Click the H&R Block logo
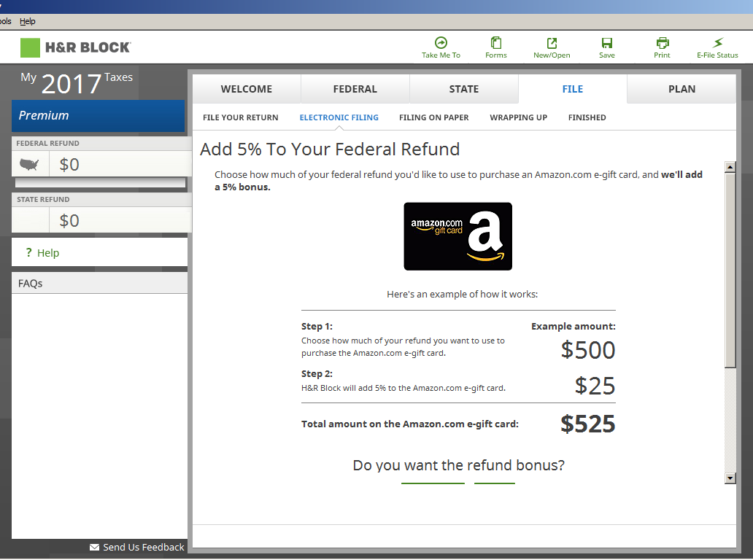The height and width of the screenshot is (560, 753). point(76,48)
